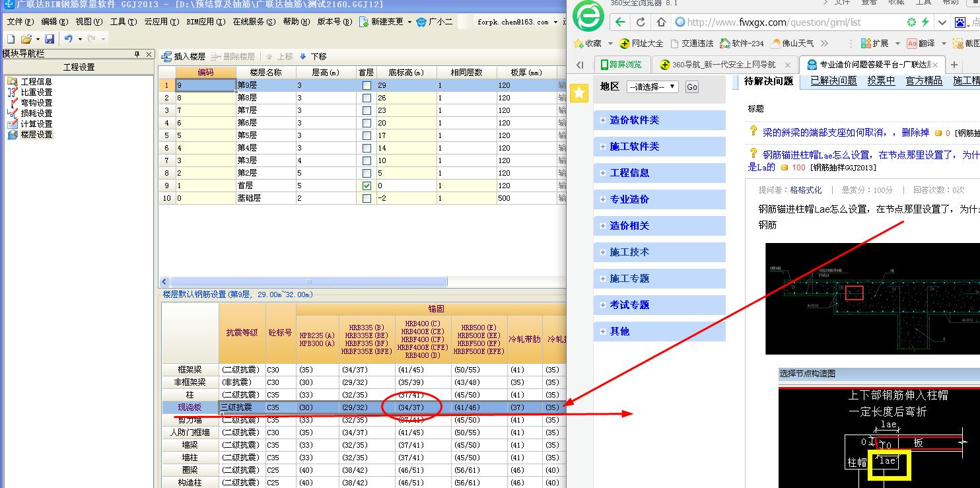This screenshot has height=488, width=980.
Task: Toggle 首层 checkbox for 第5层
Action: click(367, 136)
